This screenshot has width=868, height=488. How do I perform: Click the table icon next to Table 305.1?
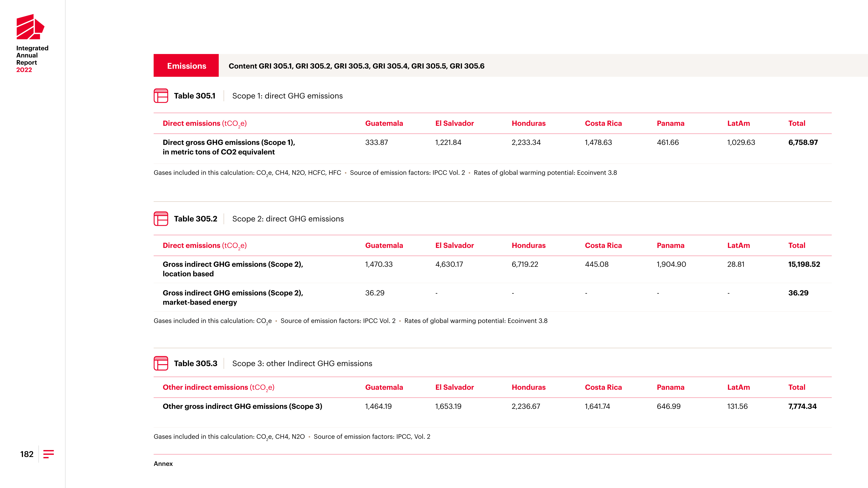click(161, 96)
